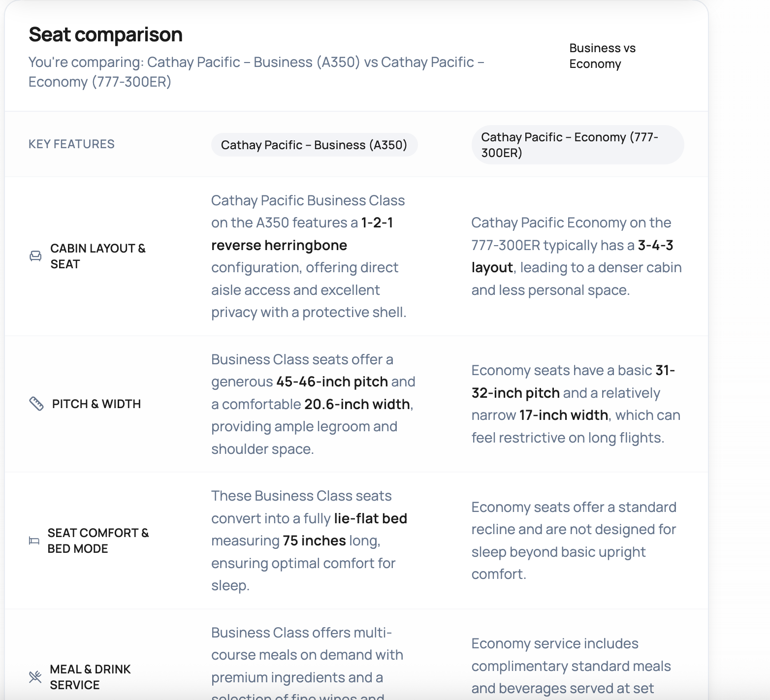Click the KEY FEATURES column header
This screenshot has width=770, height=700.
point(71,144)
